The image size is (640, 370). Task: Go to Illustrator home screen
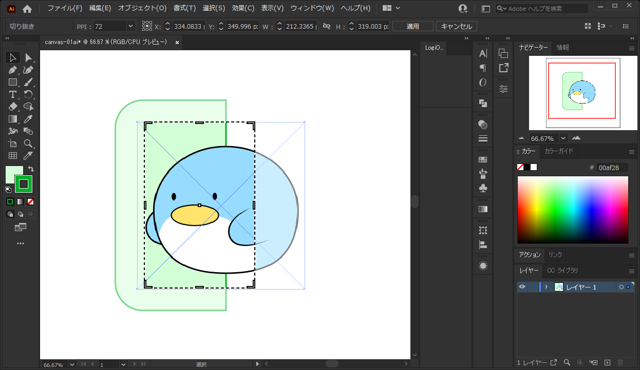pos(27,9)
